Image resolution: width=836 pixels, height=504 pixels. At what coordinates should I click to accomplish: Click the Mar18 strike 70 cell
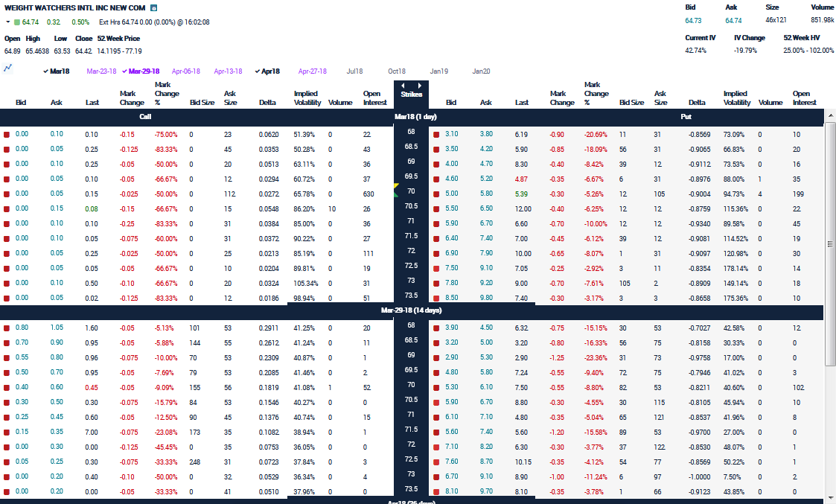pyautogui.click(x=411, y=191)
